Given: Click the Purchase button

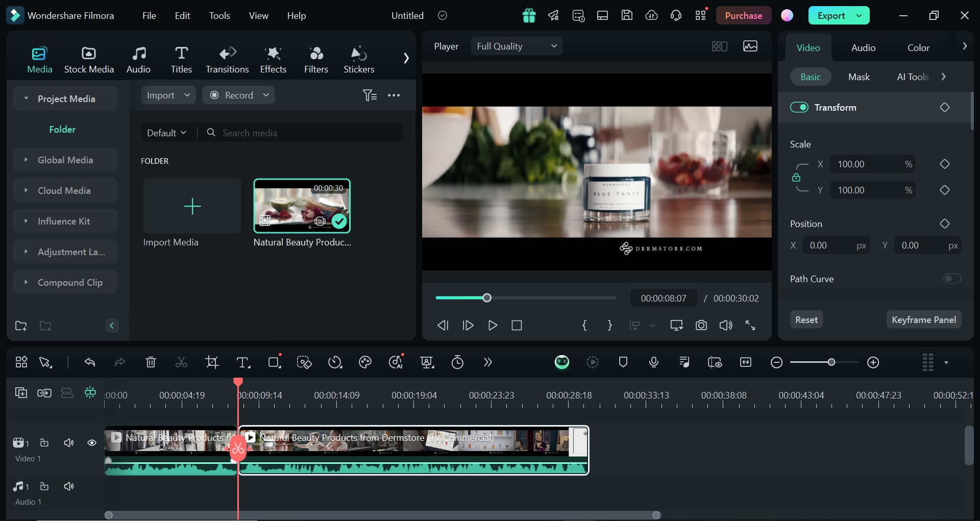Looking at the screenshot, I should (x=743, y=16).
